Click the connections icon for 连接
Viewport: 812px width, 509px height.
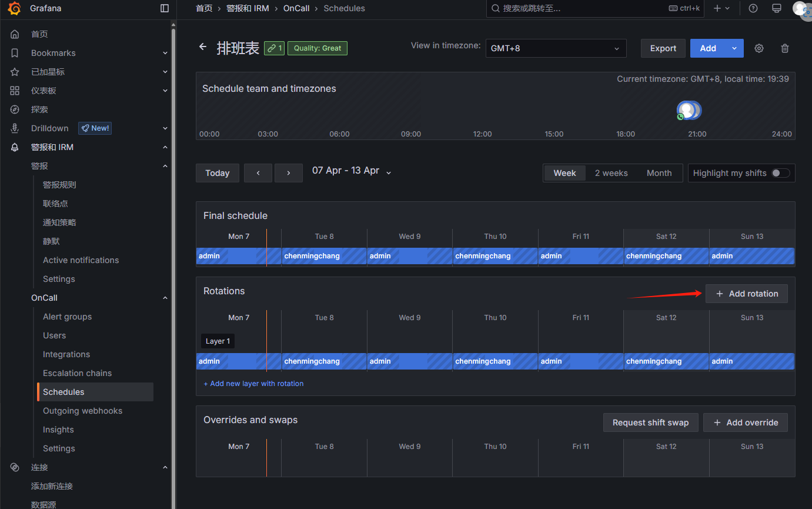point(15,467)
